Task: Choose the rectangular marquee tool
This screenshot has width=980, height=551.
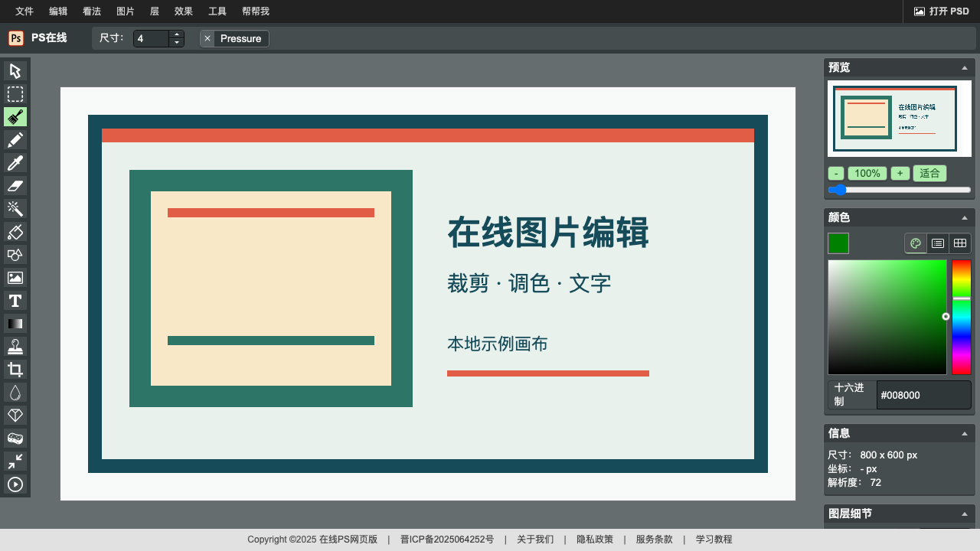Action: point(15,94)
